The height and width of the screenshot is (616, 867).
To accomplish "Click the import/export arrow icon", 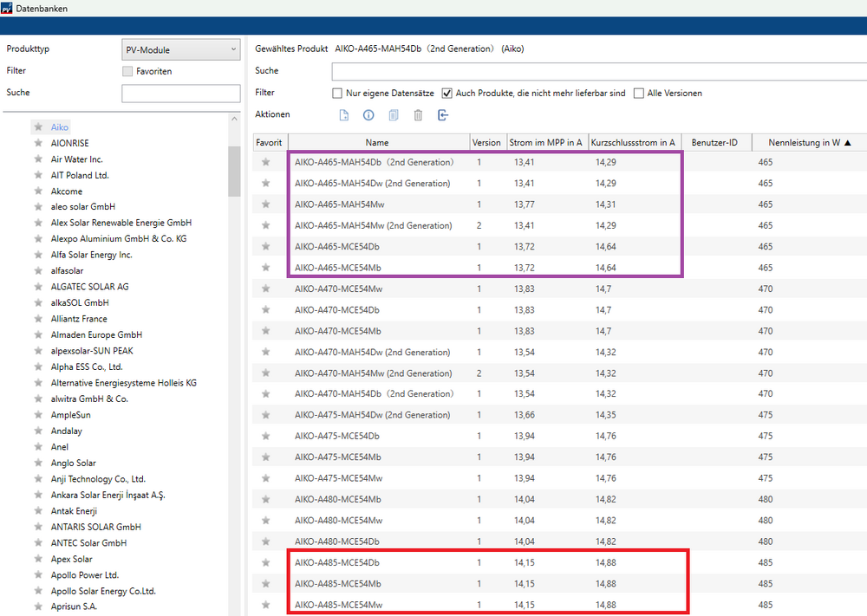I will [443, 115].
